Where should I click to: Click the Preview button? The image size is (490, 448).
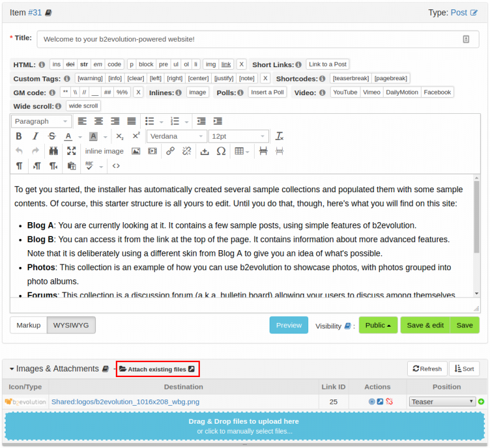(x=289, y=325)
